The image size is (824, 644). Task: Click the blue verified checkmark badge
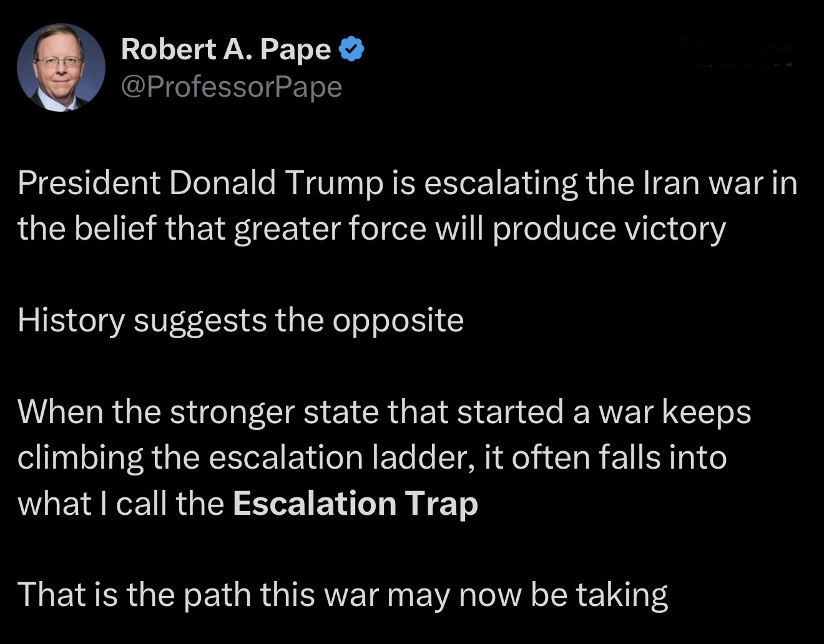pyautogui.click(x=351, y=49)
